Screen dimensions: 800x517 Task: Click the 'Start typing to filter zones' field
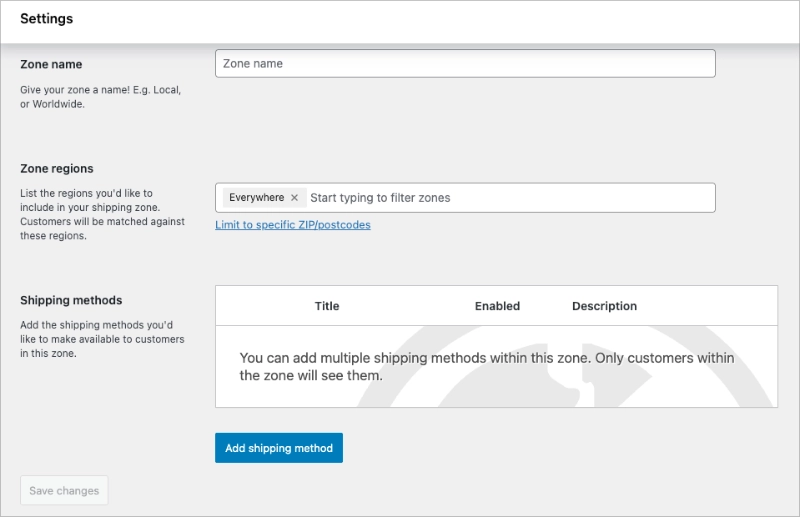500,198
